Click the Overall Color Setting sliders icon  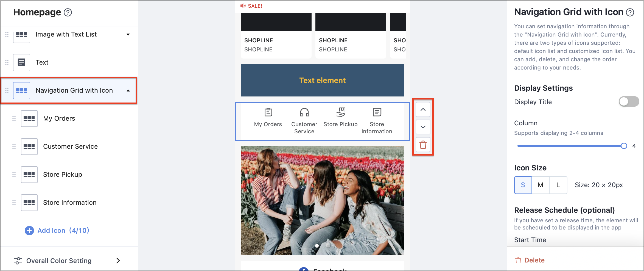(18, 261)
